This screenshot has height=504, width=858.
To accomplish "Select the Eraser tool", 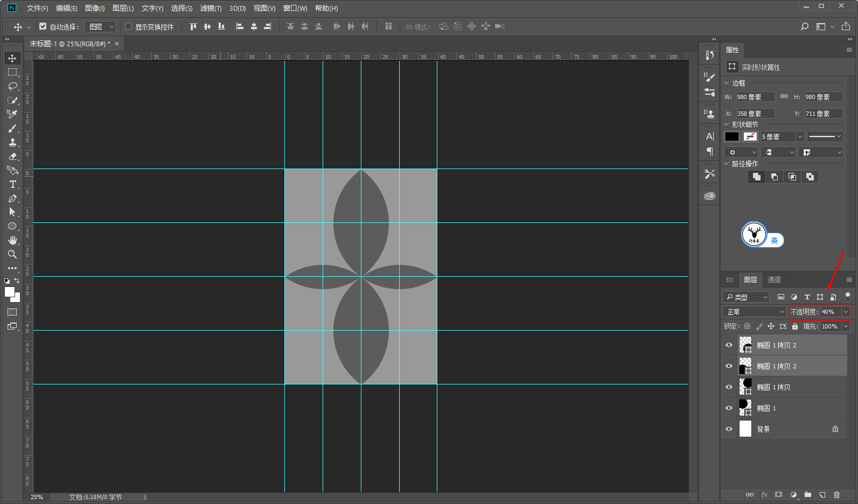I will point(12,157).
